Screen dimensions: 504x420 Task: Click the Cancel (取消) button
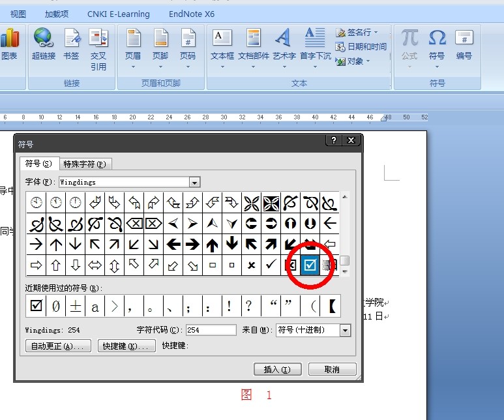(332, 369)
